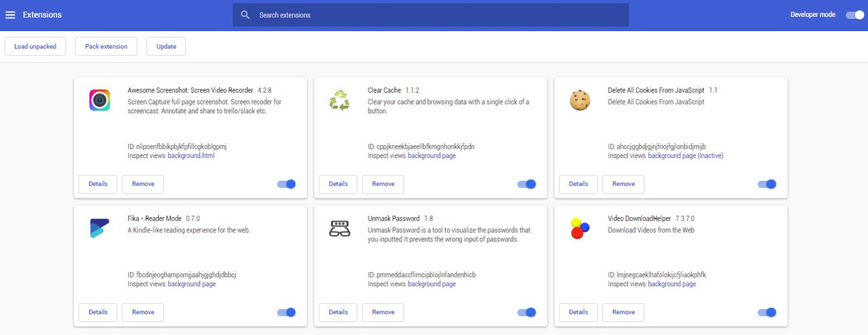The height and width of the screenshot is (335, 868).
Task: Inspect Video DownloadHelper background page
Action: point(672,284)
